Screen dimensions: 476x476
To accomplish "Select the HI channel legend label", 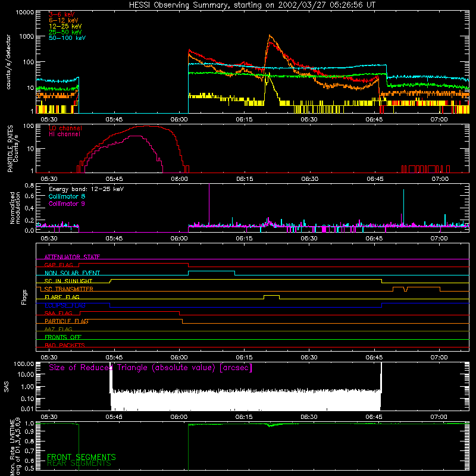I will click(64, 134).
